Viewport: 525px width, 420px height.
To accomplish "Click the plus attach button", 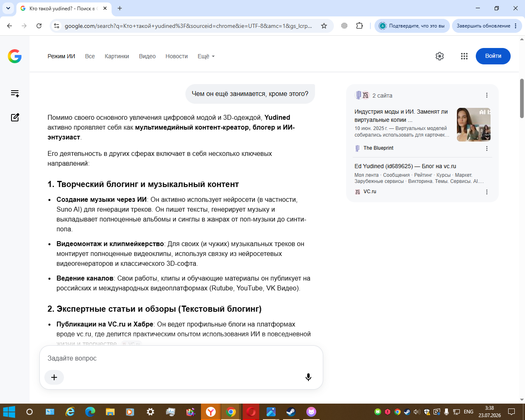I will coord(54,377).
